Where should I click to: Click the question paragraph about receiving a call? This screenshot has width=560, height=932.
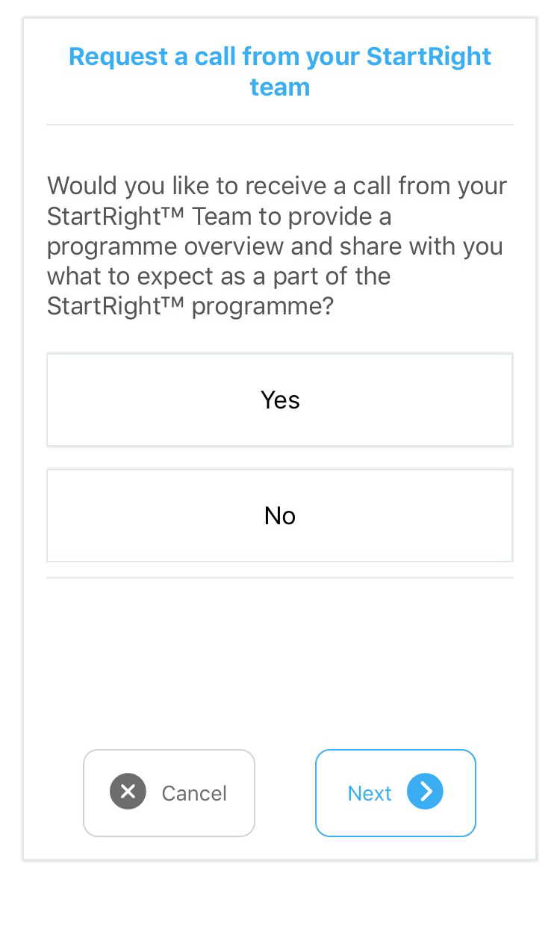[278, 246]
